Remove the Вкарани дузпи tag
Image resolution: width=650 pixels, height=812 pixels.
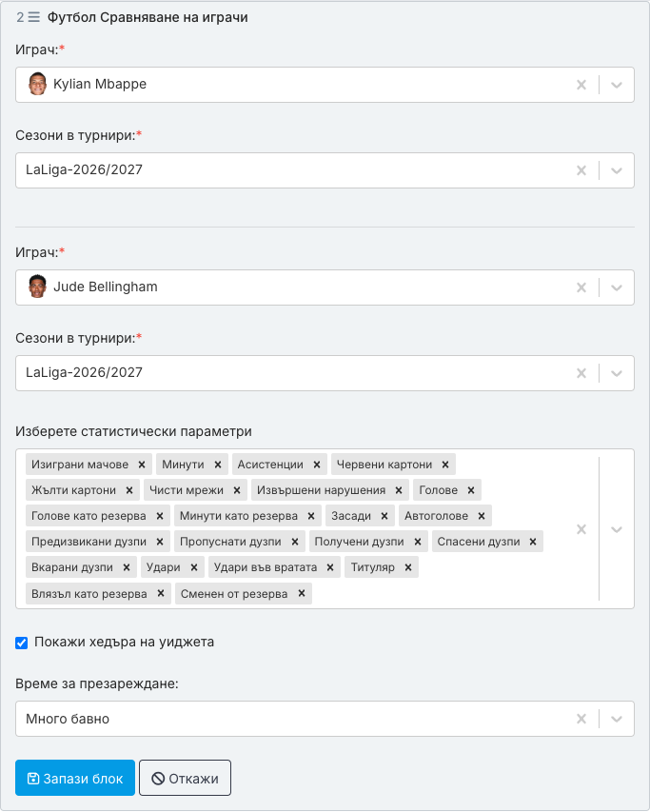click(127, 567)
